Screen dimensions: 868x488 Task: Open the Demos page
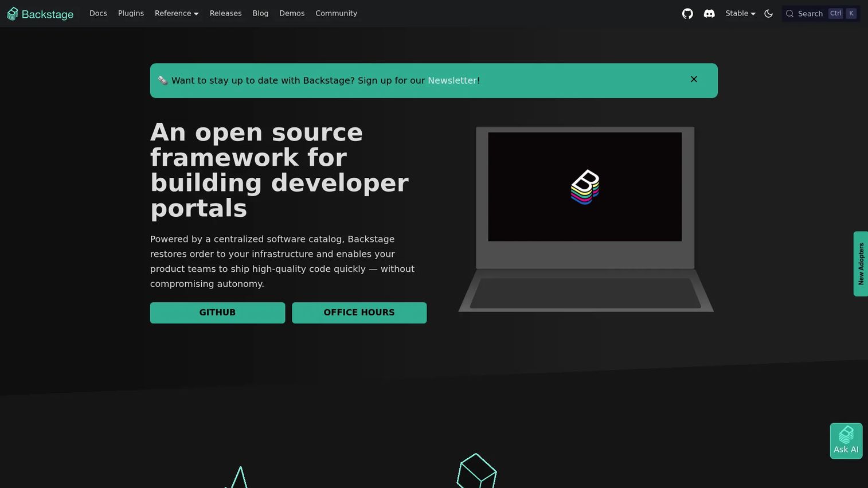click(x=292, y=13)
